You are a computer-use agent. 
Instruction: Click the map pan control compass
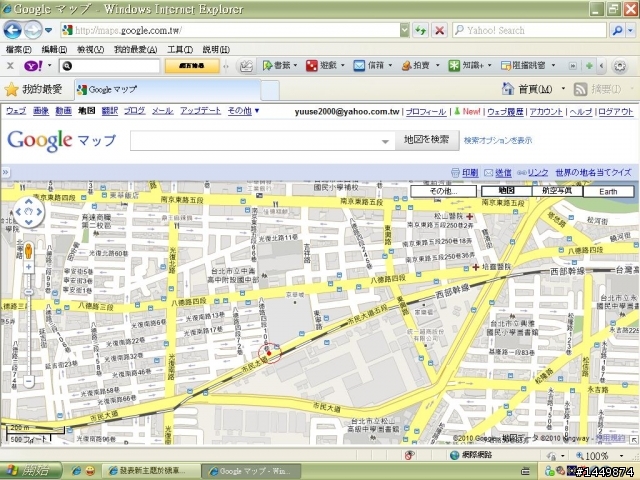coord(28,212)
